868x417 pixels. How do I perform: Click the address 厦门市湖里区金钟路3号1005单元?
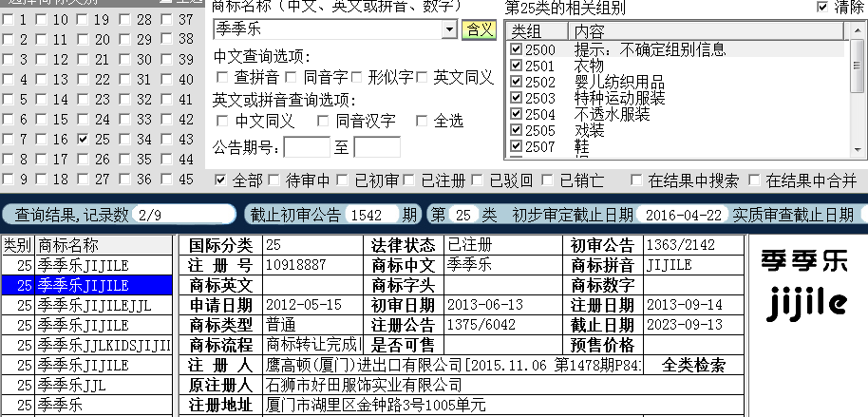(x=502, y=405)
